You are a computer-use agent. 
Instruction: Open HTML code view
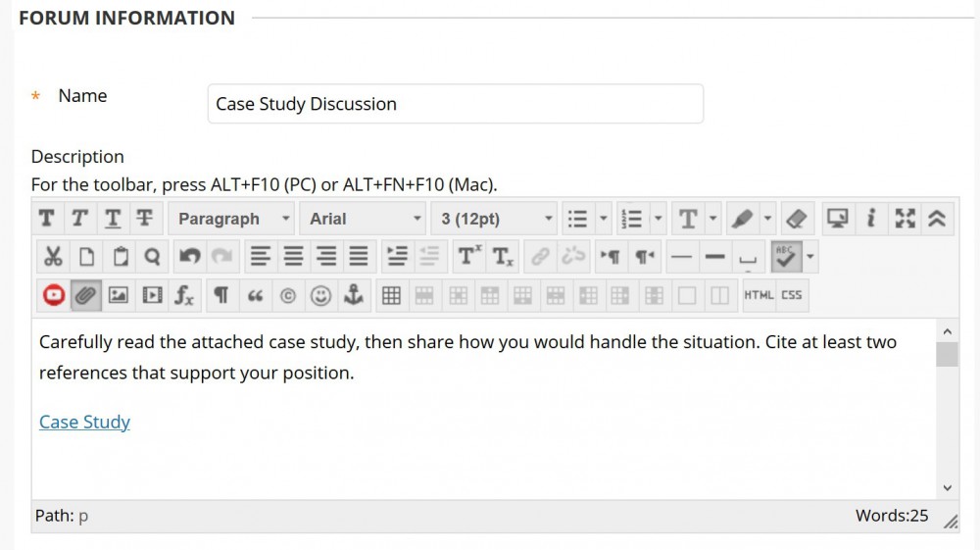point(759,295)
